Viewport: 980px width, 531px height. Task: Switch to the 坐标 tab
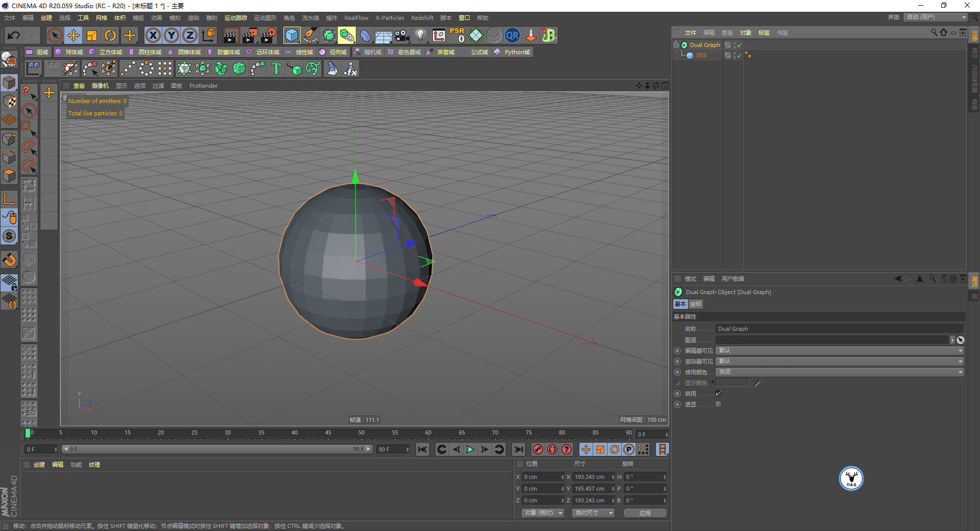point(696,304)
